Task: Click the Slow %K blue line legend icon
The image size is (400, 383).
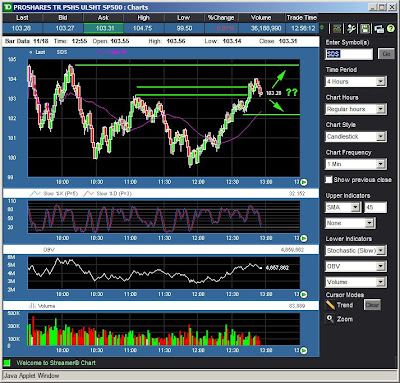Action: [35, 193]
